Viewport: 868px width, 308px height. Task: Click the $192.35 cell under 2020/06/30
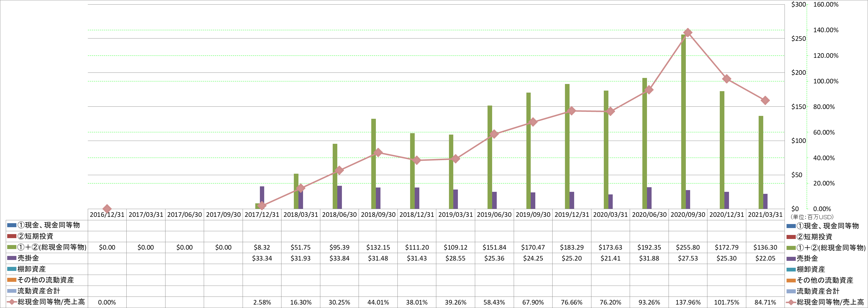pos(649,247)
